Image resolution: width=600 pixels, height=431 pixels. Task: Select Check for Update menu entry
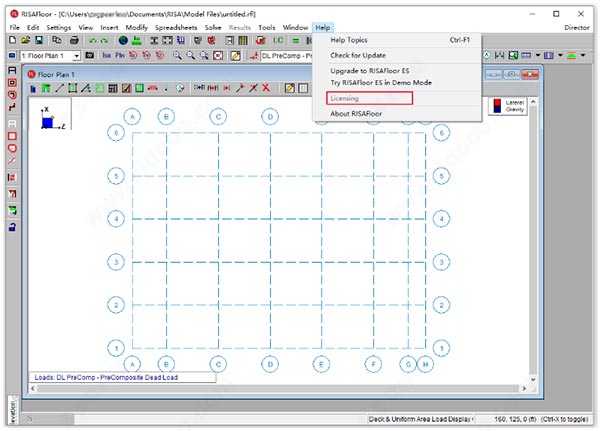click(x=358, y=55)
